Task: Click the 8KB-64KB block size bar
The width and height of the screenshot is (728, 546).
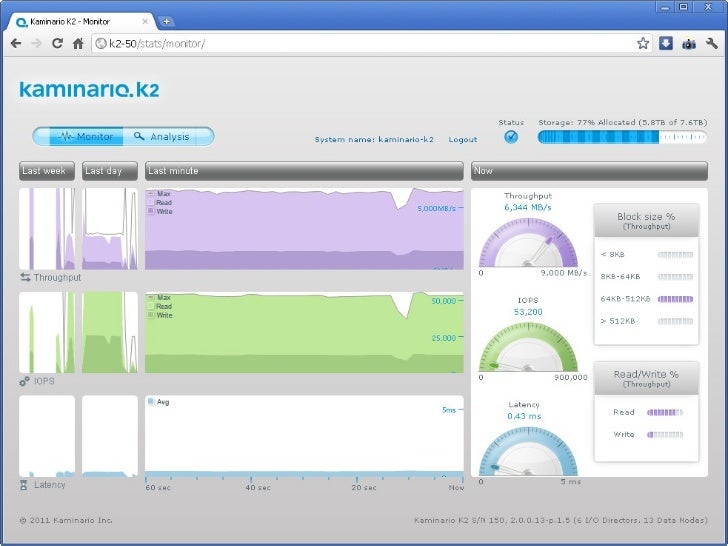Action: tap(676, 277)
